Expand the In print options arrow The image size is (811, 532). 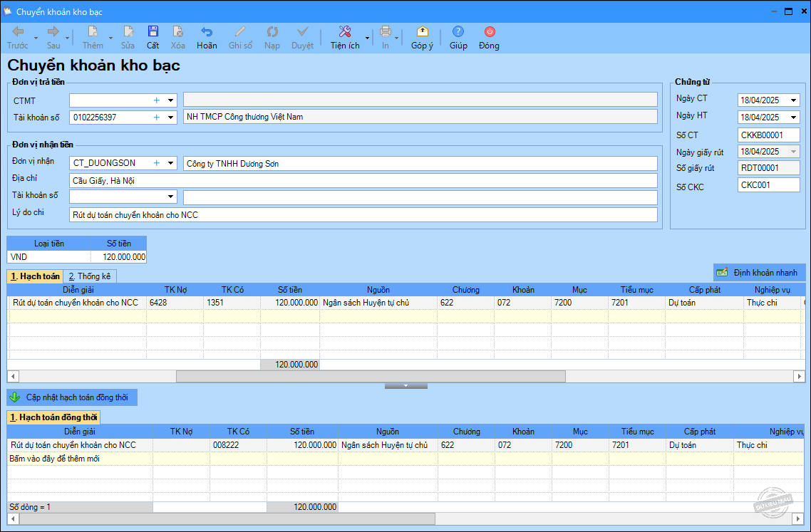pos(397,38)
